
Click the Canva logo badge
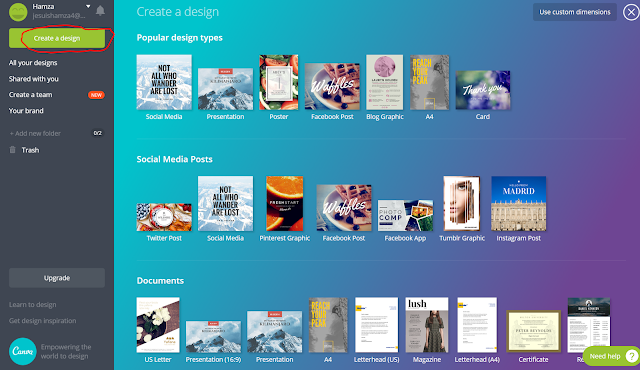22,351
